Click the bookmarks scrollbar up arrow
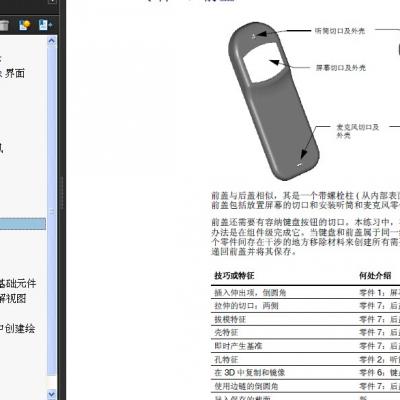400x400 pixels. (x=52, y=41)
